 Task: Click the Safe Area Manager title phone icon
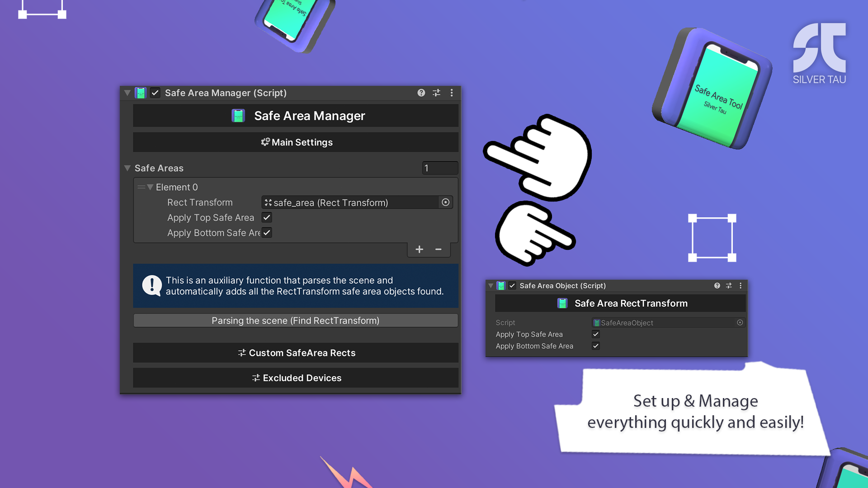tap(238, 116)
